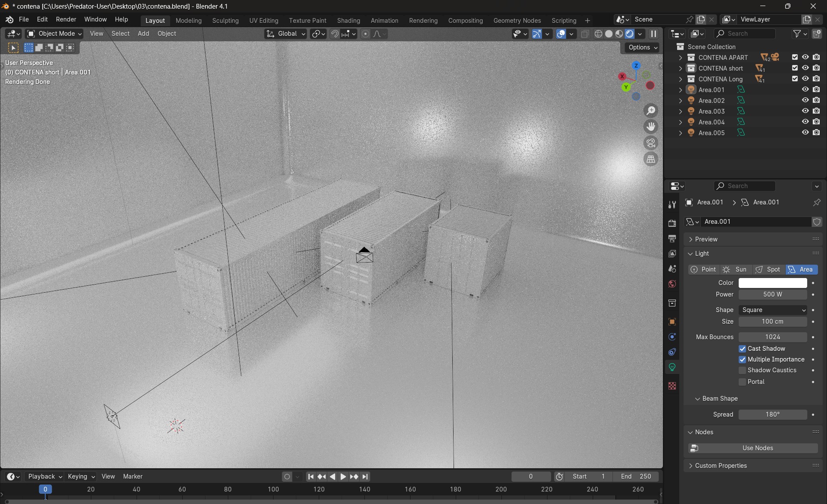Screen dimensions: 827x504
Task: Exclude CONTENA short collection checkbox
Action: 795,68
